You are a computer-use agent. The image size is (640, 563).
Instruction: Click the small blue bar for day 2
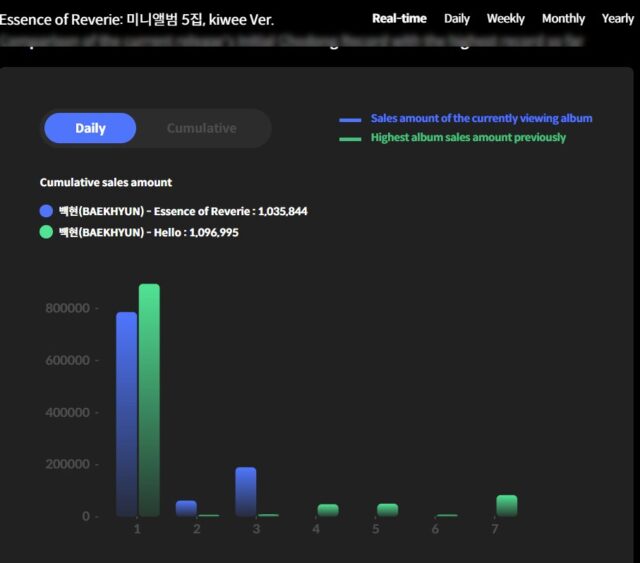186,508
